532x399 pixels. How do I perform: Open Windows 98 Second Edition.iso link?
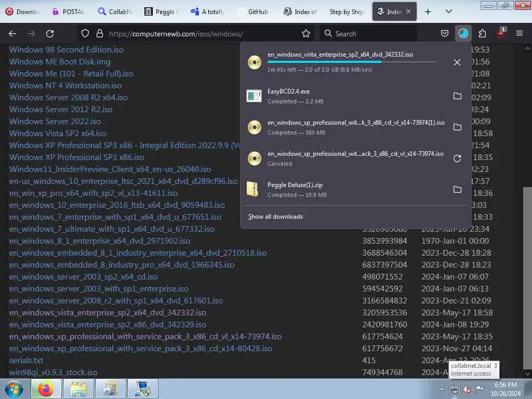pos(66,50)
